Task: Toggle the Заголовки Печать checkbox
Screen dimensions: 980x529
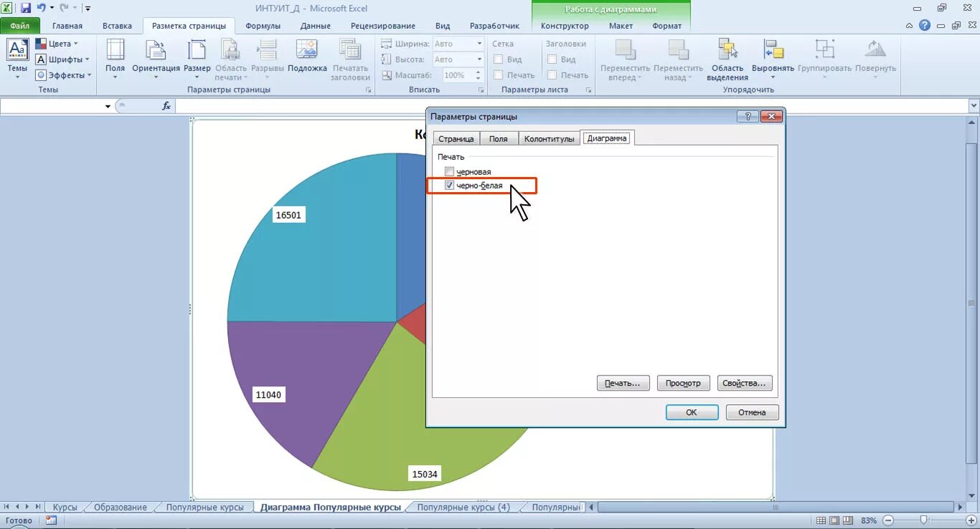Action: pyautogui.click(x=552, y=75)
